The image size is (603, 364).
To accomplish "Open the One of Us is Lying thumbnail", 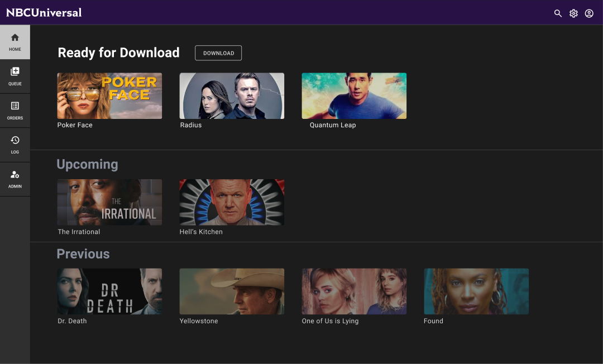I will click(x=354, y=291).
